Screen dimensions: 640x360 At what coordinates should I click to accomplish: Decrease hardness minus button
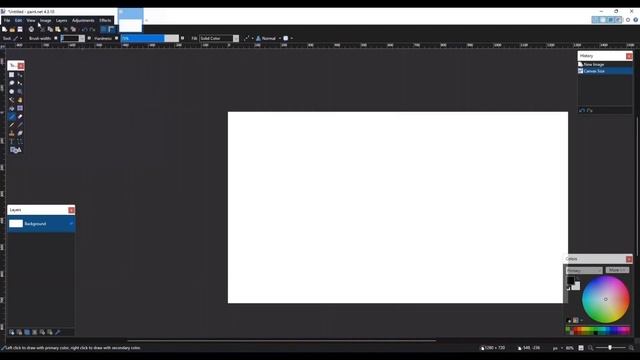tap(116, 38)
